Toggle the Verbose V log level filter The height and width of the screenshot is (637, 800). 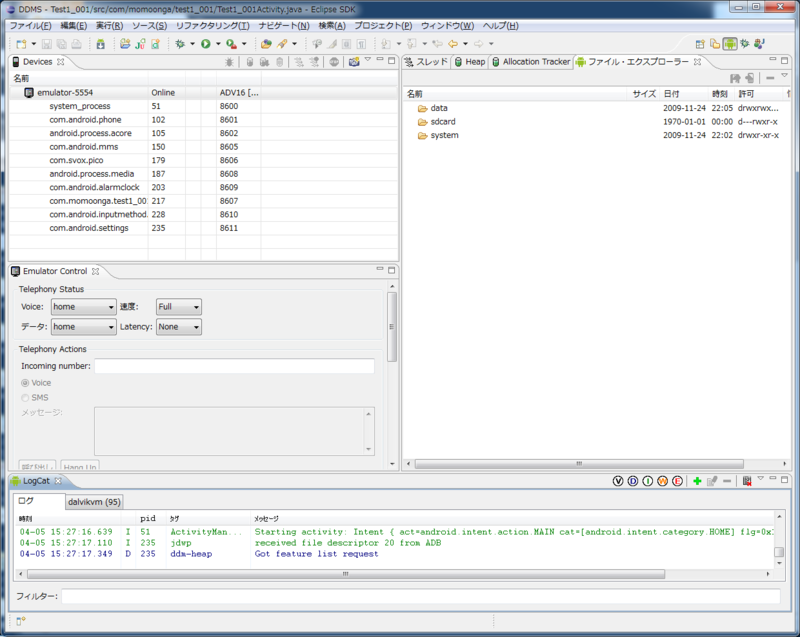point(618,481)
